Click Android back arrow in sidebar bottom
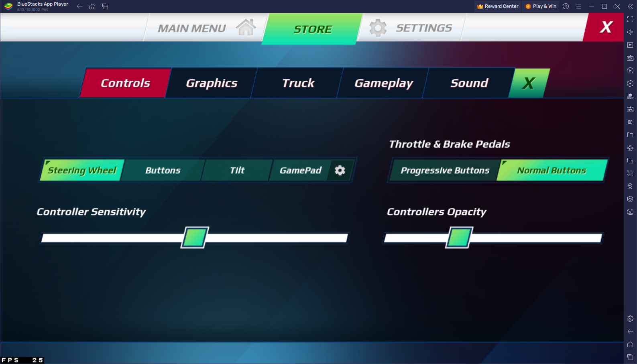This screenshot has width=637, height=364. pos(630,331)
